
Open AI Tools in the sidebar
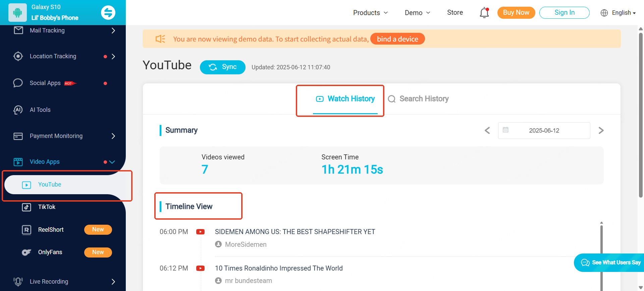(x=40, y=110)
